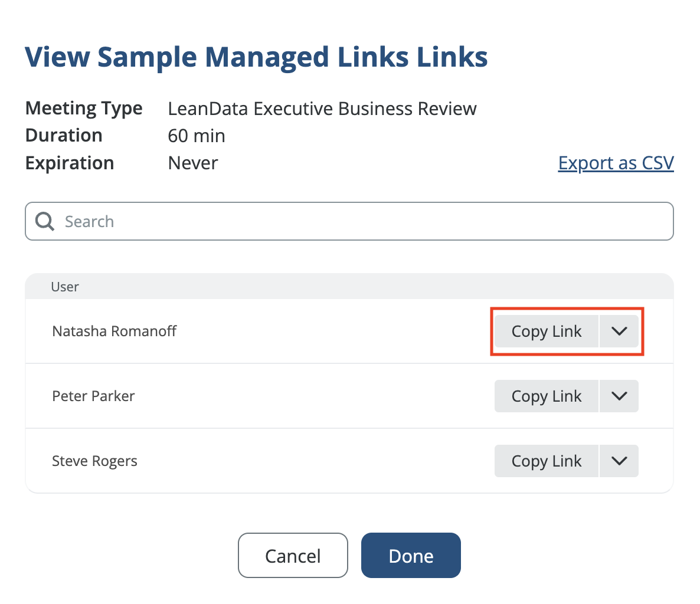Copy link for Steve Rogers
Viewport: 700px width, 604px height.
click(x=546, y=461)
